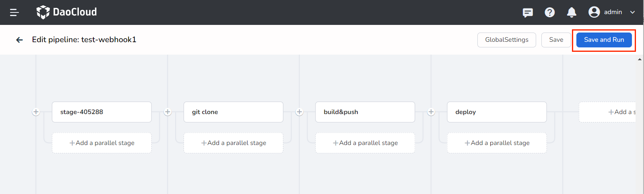Open the hamburger navigation menu
This screenshot has height=194, width=644.
pos(14,12)
